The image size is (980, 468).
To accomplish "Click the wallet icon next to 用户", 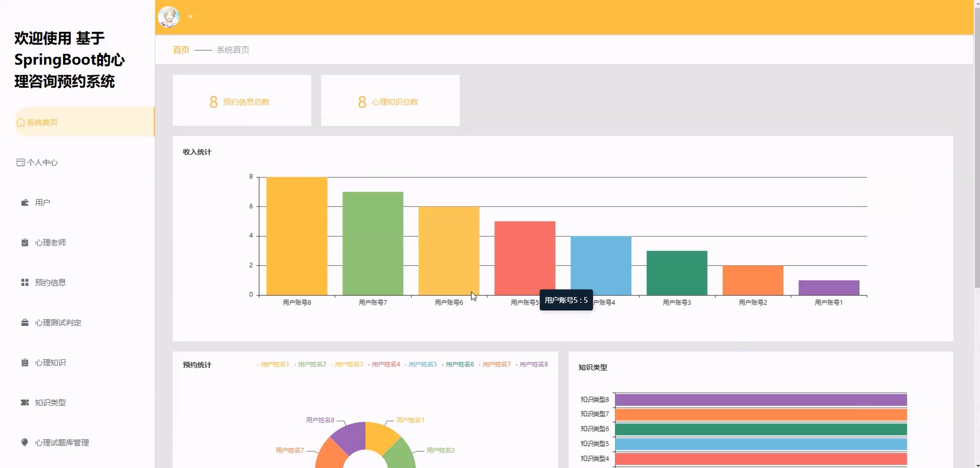I will (25, 203).
